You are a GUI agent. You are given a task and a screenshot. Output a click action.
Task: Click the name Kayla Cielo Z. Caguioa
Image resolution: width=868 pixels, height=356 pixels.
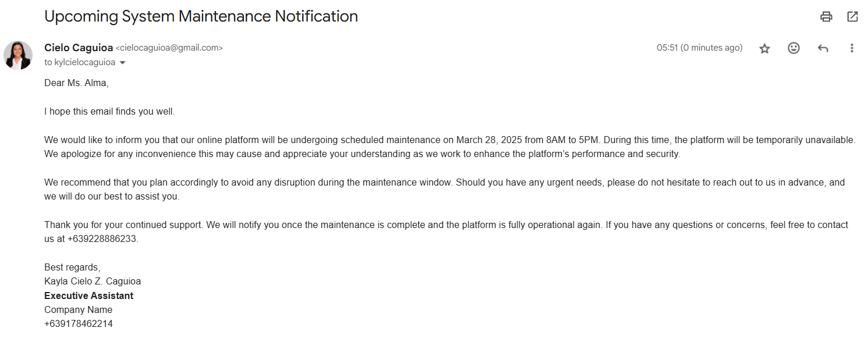pos(93,282)
